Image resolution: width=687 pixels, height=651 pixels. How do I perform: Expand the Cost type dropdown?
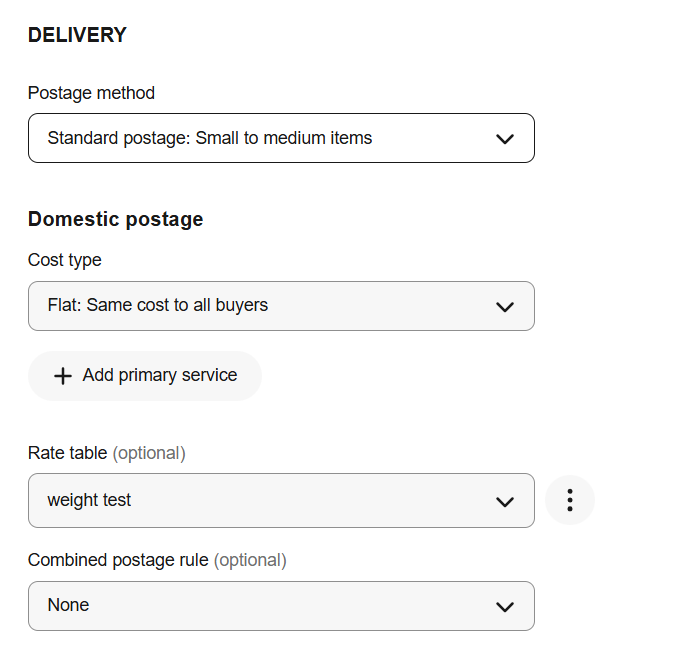coord(281,306)
